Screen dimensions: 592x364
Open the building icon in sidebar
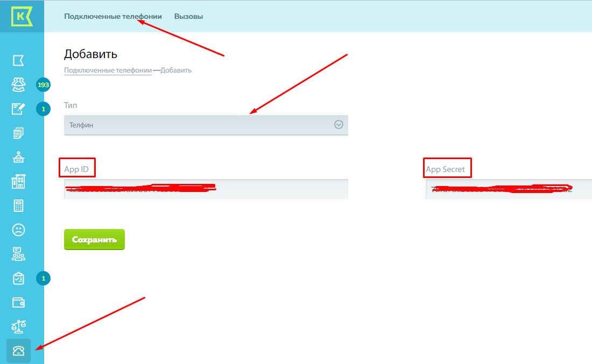point(18,182)
